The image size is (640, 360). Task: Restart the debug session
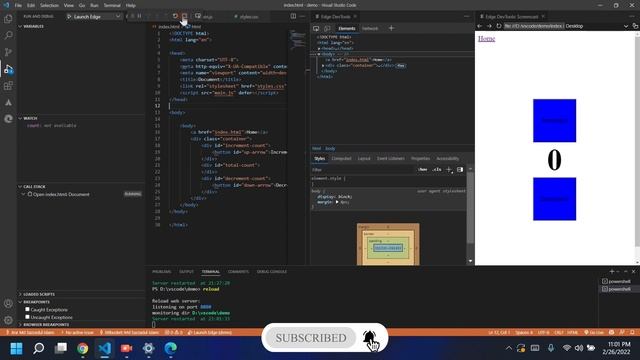(x=175, y=16)
